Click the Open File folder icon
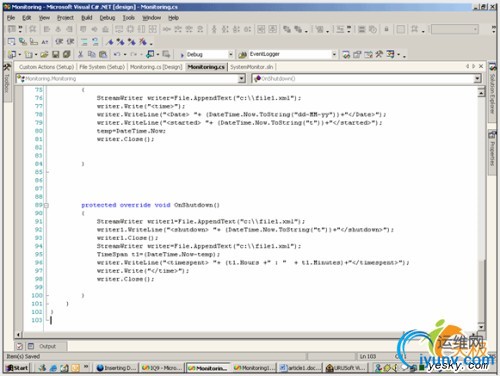The width and height of the screenshot is (500, 376). pyautogui.click(x=44, y=54)
